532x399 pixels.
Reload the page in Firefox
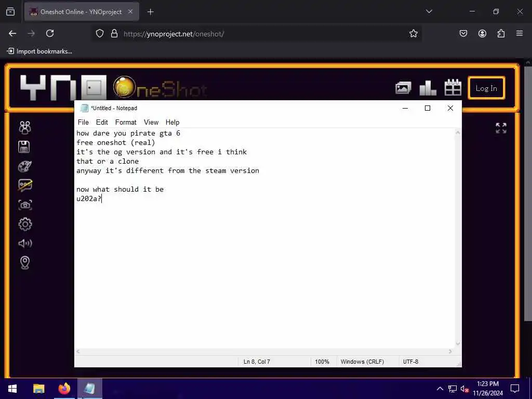tap(50, 33)
